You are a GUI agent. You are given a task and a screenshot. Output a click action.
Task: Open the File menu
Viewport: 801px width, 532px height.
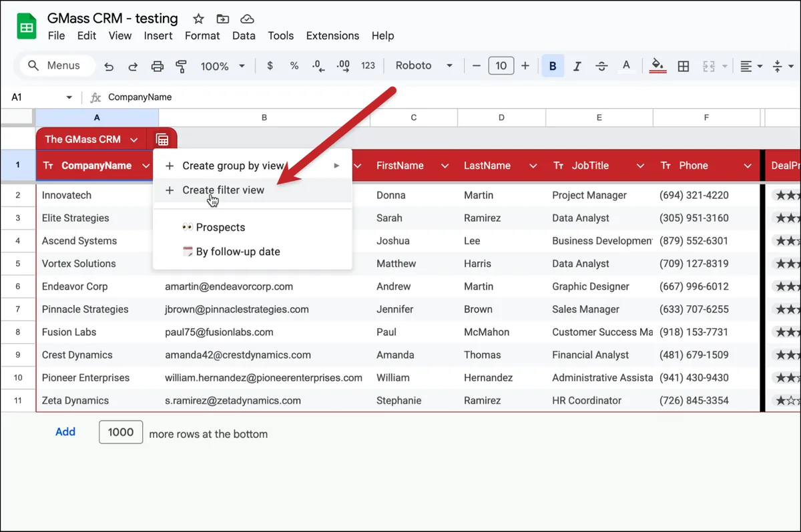[x=56, y=35]
